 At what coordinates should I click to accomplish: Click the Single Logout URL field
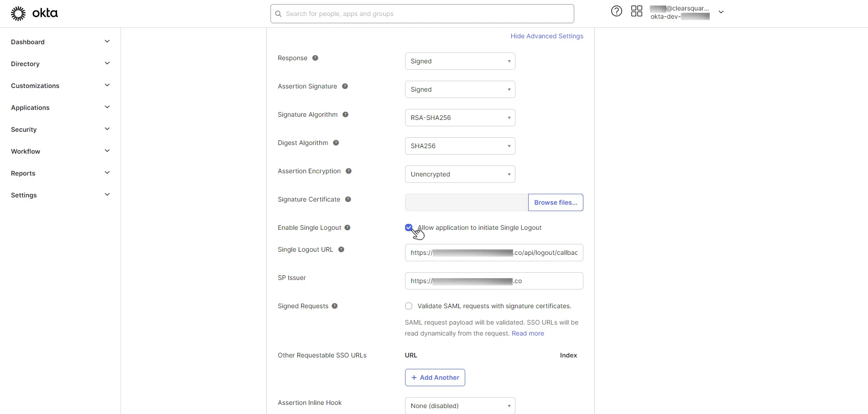point(494,253)
